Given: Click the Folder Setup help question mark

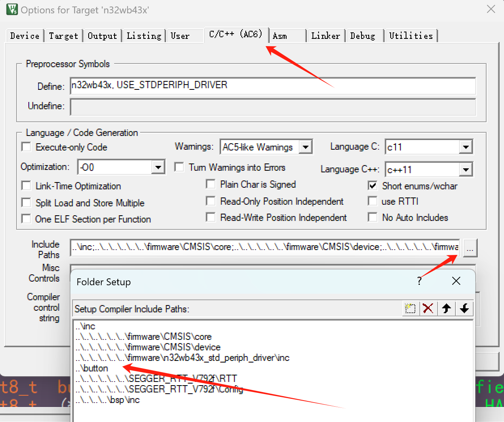Looking at the screenshot, I should click(419, 281).
